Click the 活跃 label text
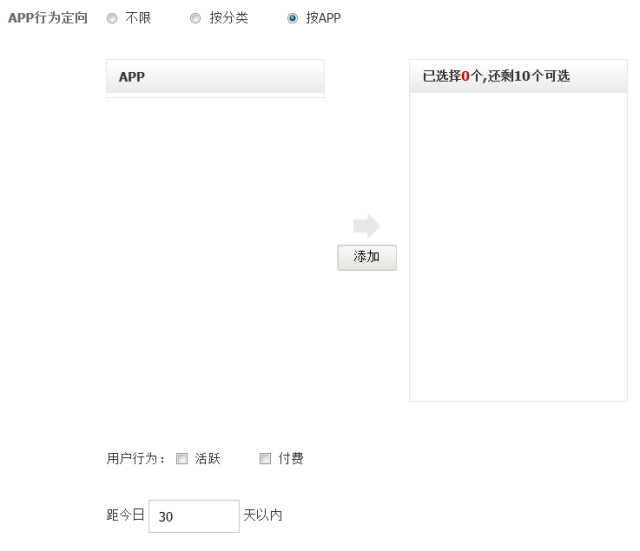 [207, 459]
